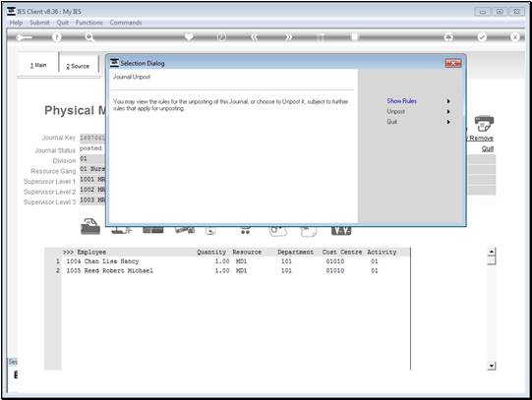
Task: Click the key icon in the toolbar
Action: (x=24, y=37)
